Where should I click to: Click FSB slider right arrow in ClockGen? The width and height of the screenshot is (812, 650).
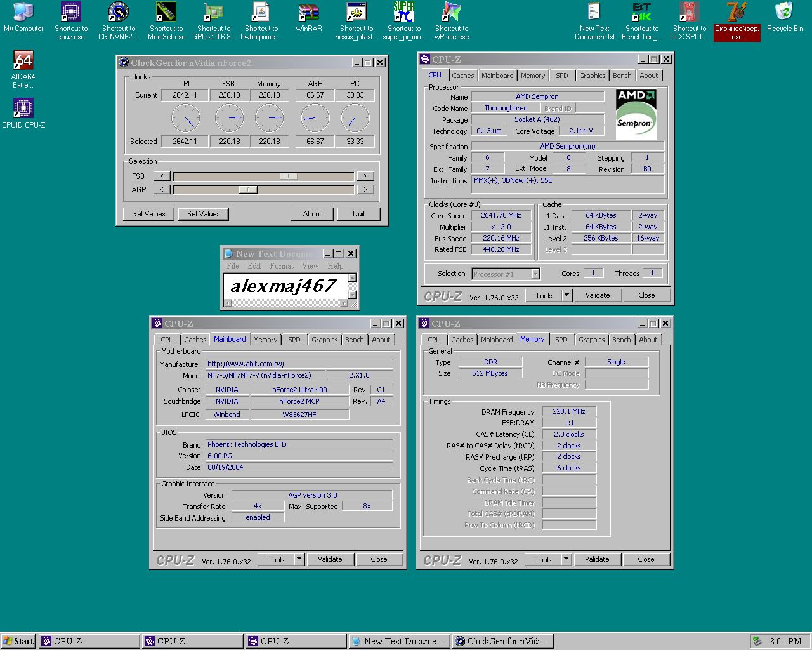[x=365, y=176]
